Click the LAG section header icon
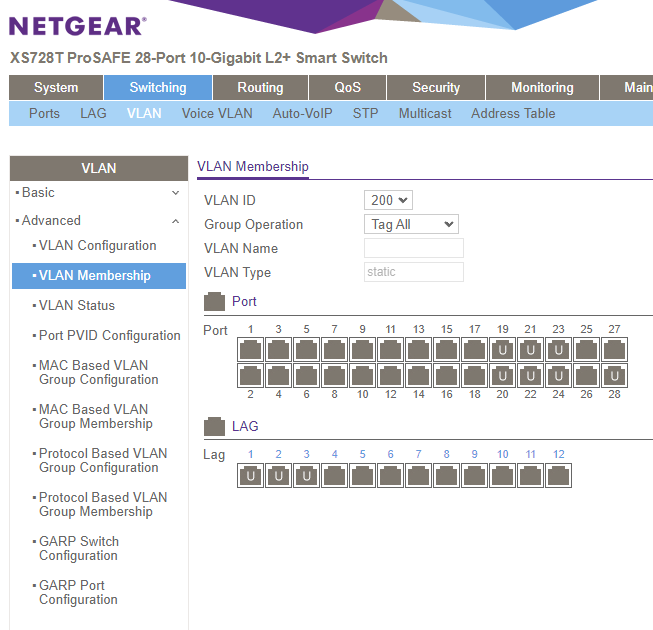 [214, 427]
